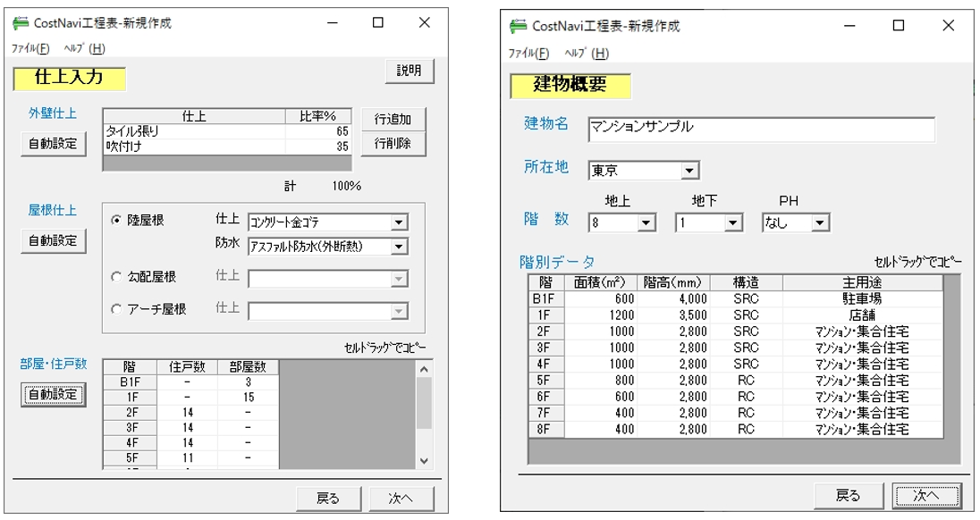
Task: Click the CostNavi app icon in the right window title bar
Action: point(518,26)
